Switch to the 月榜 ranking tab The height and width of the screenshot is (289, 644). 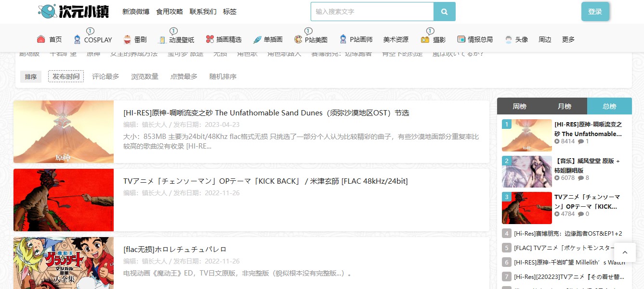tap(565, 106)
